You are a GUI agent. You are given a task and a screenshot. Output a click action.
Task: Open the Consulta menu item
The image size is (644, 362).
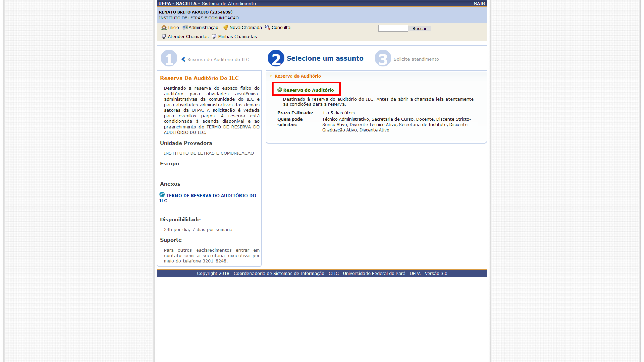281,28
